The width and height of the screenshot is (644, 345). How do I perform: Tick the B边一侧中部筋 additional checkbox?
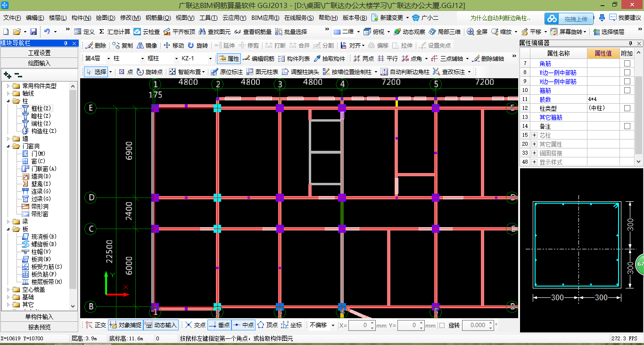click(x=627, y=73)
